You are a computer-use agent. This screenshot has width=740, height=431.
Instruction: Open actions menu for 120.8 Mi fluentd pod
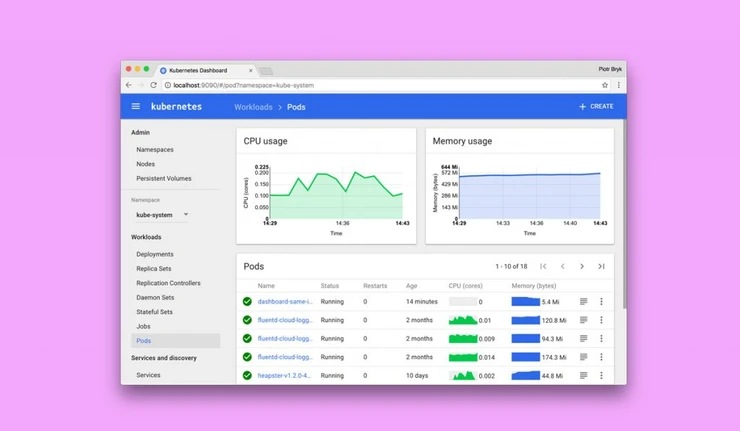pyautogui.click(x=601, y=320)
